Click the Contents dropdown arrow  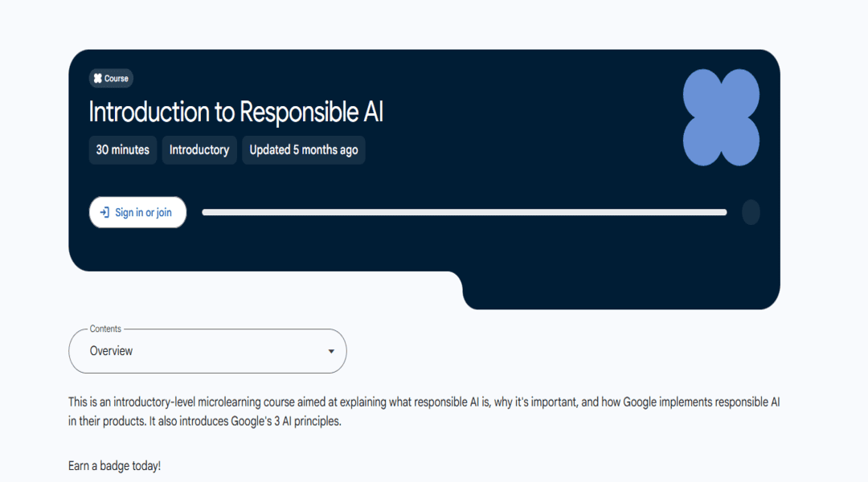click(331, 352)
